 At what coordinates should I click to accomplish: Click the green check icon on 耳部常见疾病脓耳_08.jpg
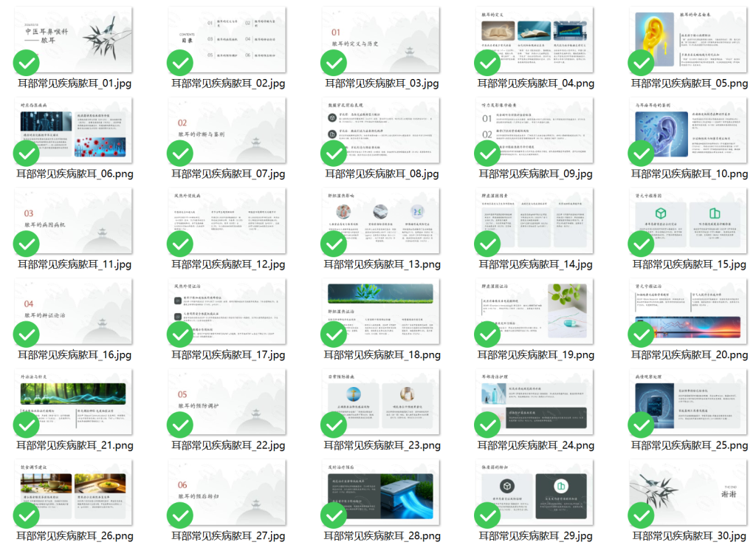(334, 154)
